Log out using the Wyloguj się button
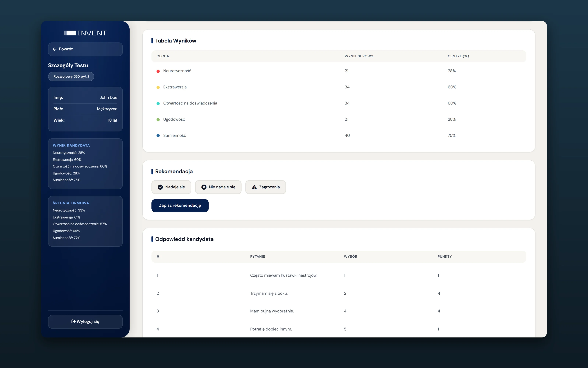Viewport: 588px width, 368px height. pos(85,321)
